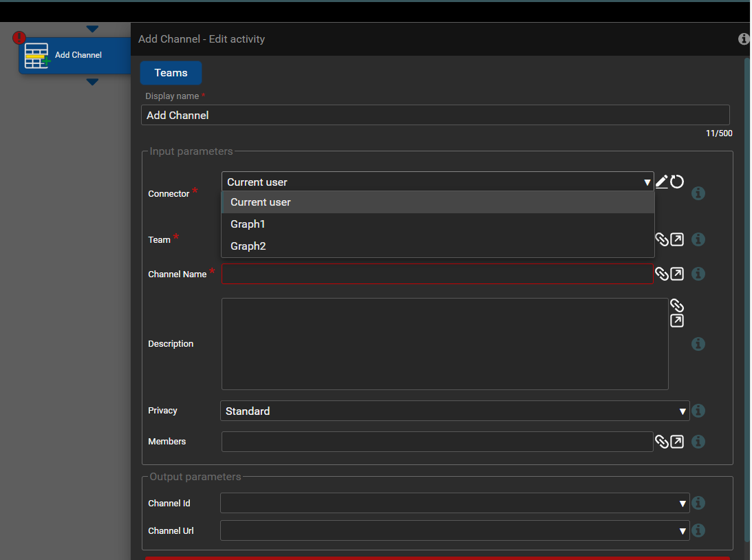Open the Privacy Standard dropdown
This screenshot has height=560, width=752.
click(454, 411)
